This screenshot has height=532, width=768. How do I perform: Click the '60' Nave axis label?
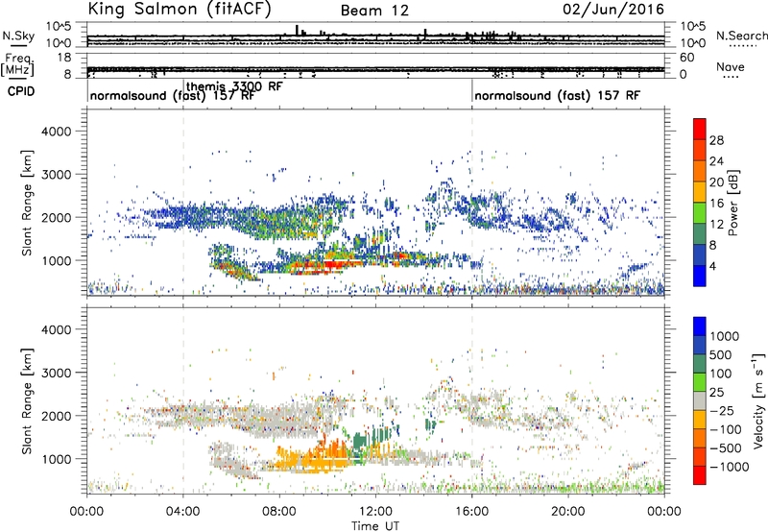(x=686, y=58)
